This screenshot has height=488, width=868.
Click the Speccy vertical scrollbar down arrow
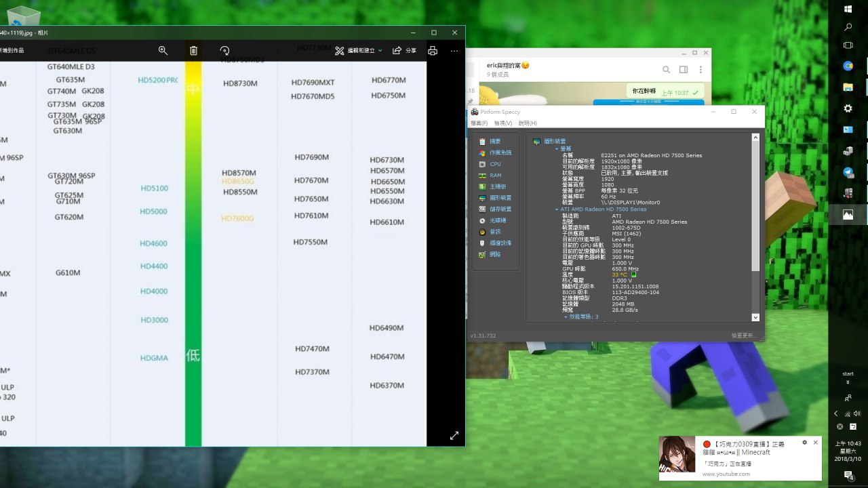click(x=755, y=317)
